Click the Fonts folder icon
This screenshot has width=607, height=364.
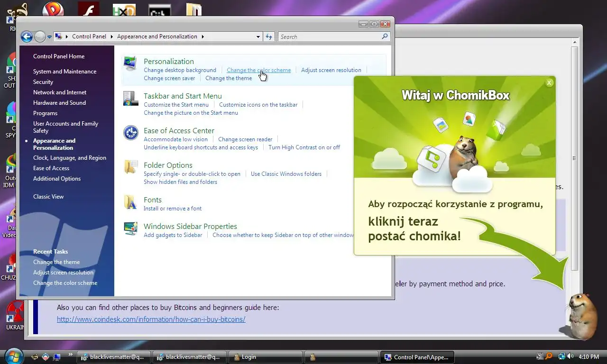[x=130, y=202]
